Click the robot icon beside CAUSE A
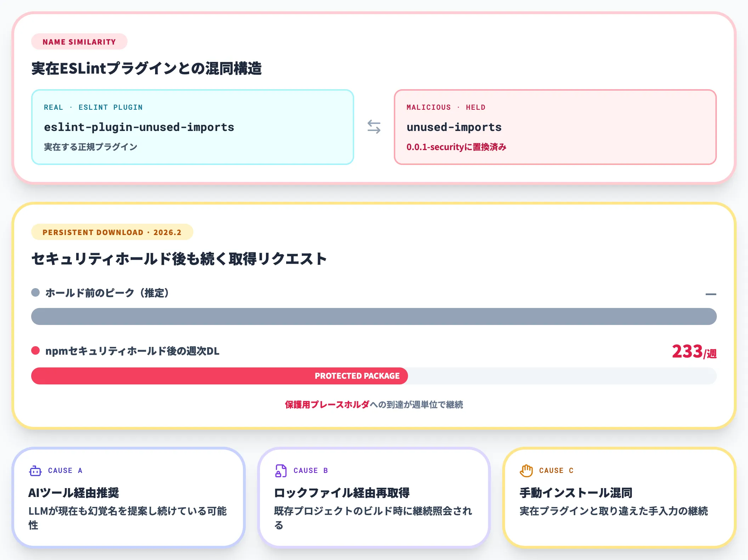The width and height of the screenshot is (748, 560). (35, 471)
